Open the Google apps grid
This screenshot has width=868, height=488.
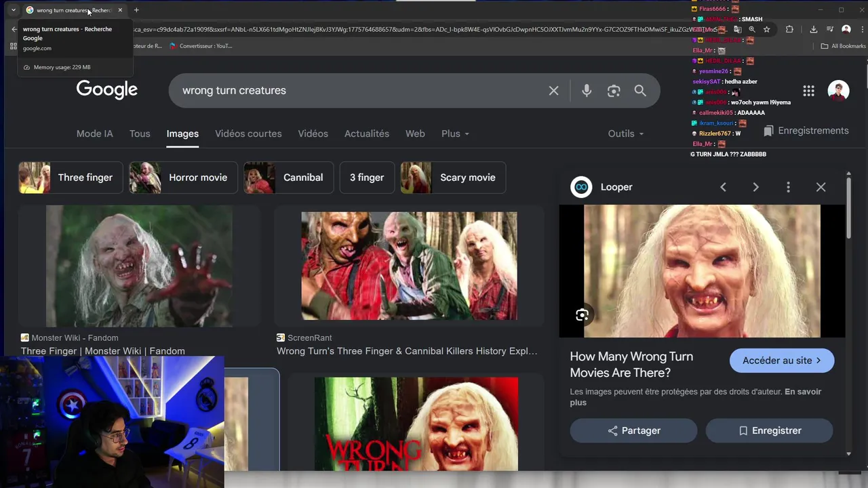click(808, 91)
